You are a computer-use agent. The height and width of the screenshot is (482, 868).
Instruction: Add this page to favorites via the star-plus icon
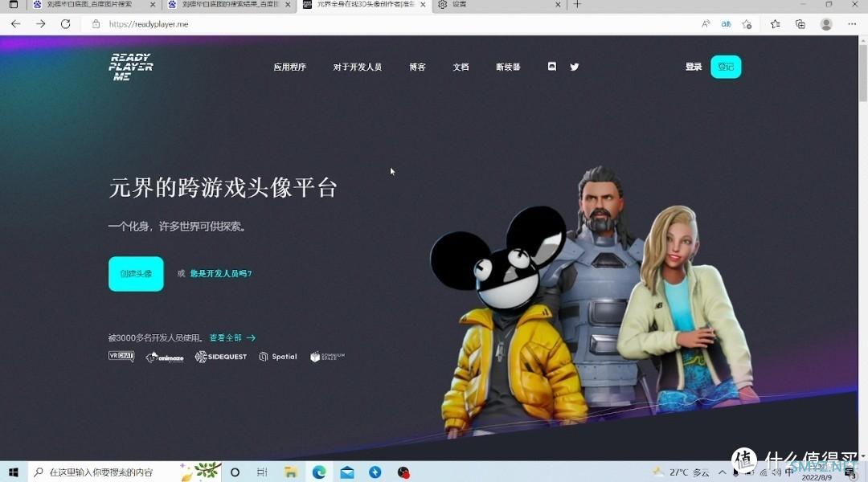point(747,24)
